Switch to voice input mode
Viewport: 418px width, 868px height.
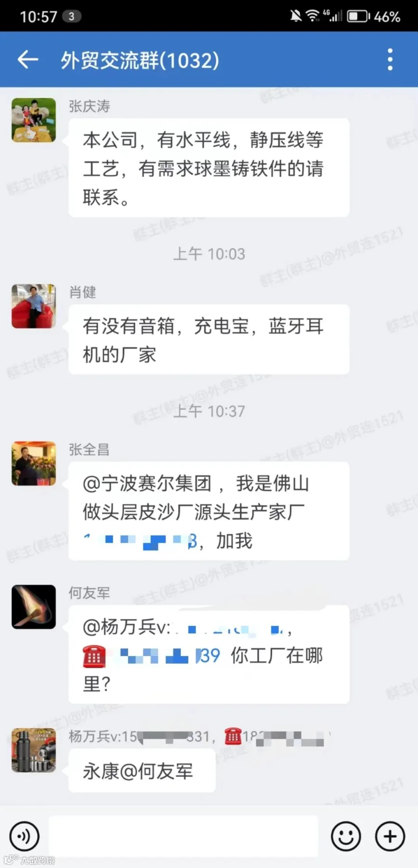tap(25, 836)
